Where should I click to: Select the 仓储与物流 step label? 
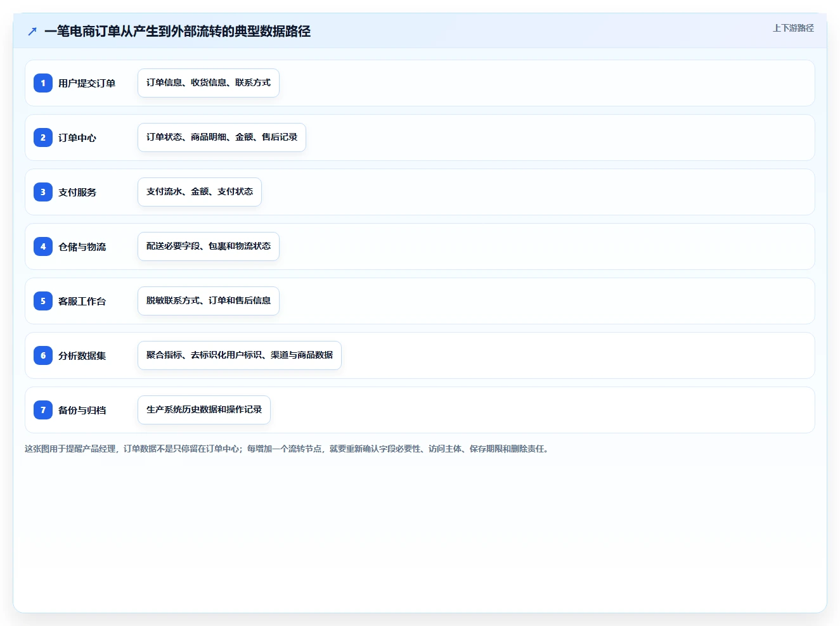pos(82,246)
